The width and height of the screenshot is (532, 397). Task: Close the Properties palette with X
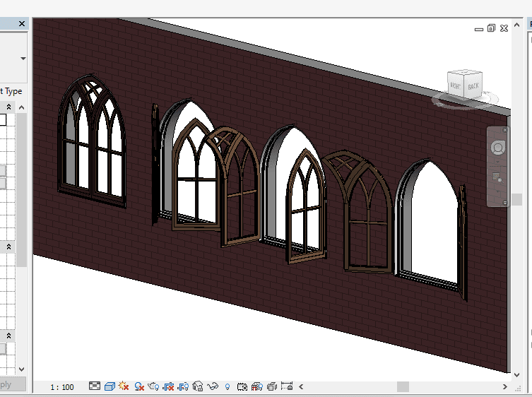pos(21,24)
